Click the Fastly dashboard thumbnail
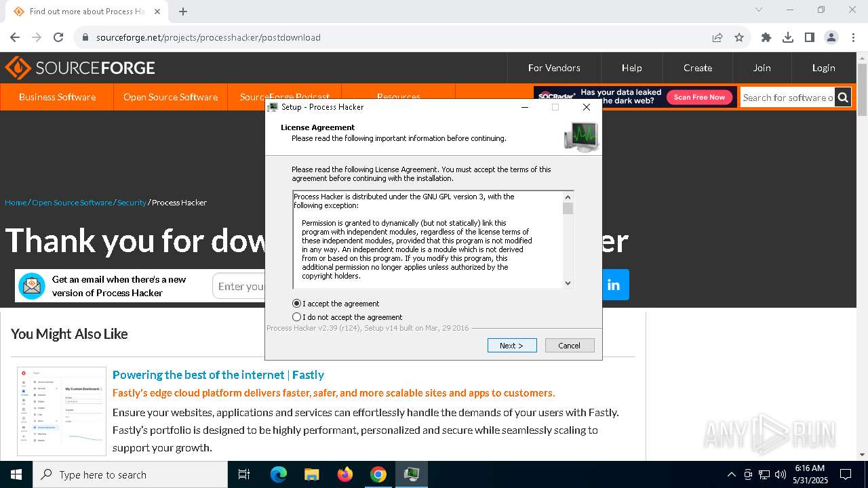The height and width of the screenshot is (488, 868). [x=62, y=411]
